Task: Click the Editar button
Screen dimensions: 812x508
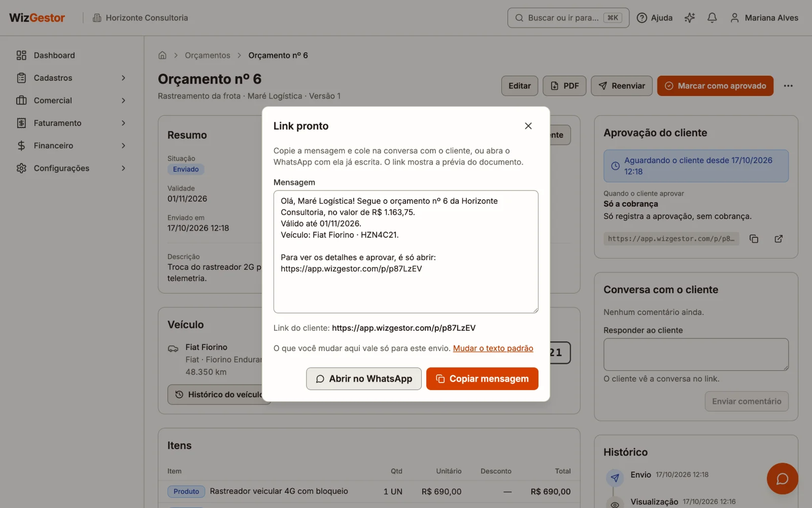Action: (x=520, y=86)
